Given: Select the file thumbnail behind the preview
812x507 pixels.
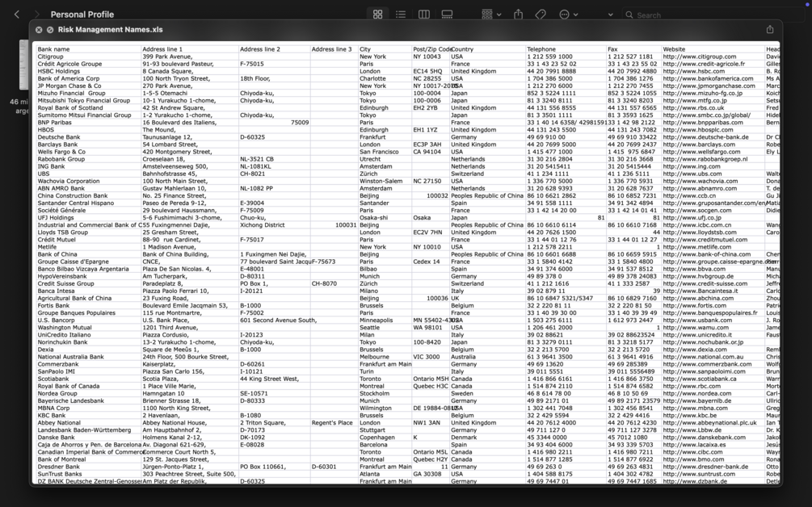Looking at the screenshot, I should (x=23, y=65).
